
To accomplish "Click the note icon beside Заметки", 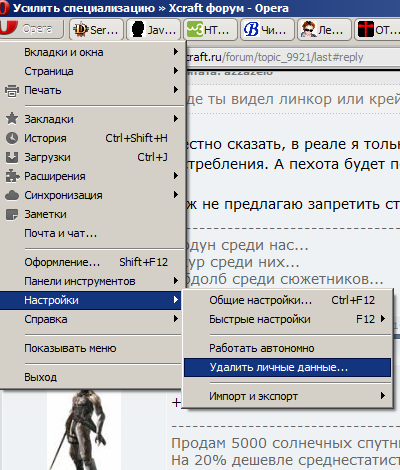I will point(12,215).
